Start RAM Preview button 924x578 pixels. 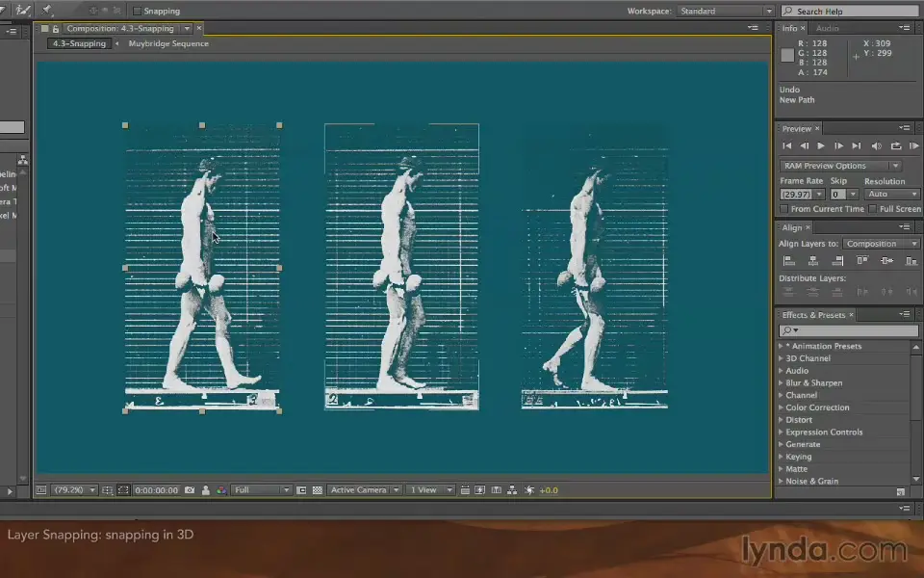(x=914, y=145)
